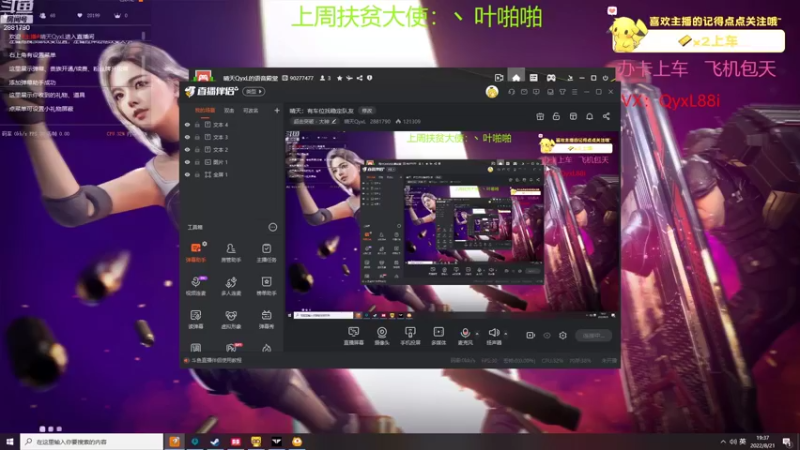Open the 读弹幕 tool in toolbox
Screen dimensions: 800x450
(x=196, y=319)
